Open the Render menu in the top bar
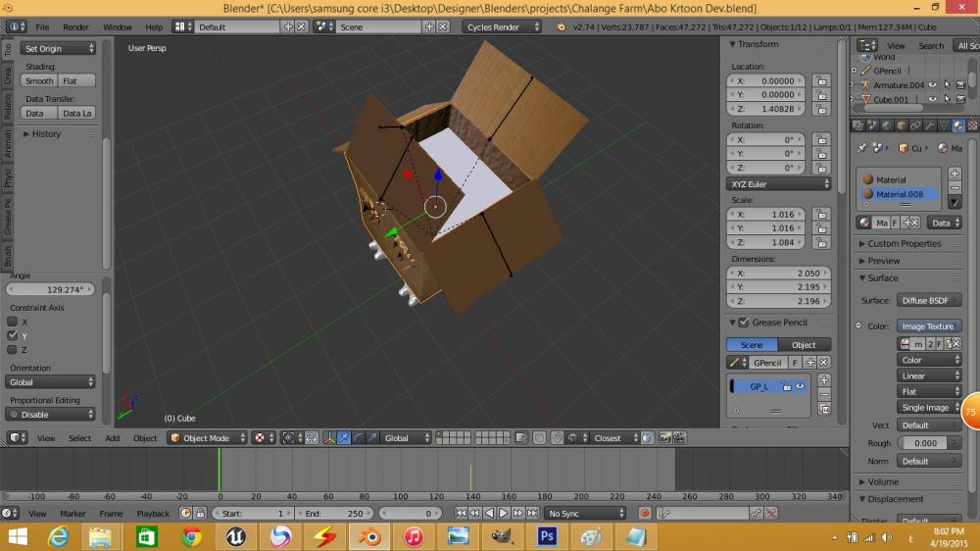Image resolution: width=980 pixels, height=551 pixels. click(x=75, y=27)
